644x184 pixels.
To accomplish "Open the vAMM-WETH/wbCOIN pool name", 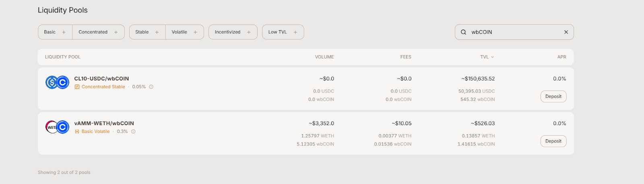I will [x=104, y=124].
